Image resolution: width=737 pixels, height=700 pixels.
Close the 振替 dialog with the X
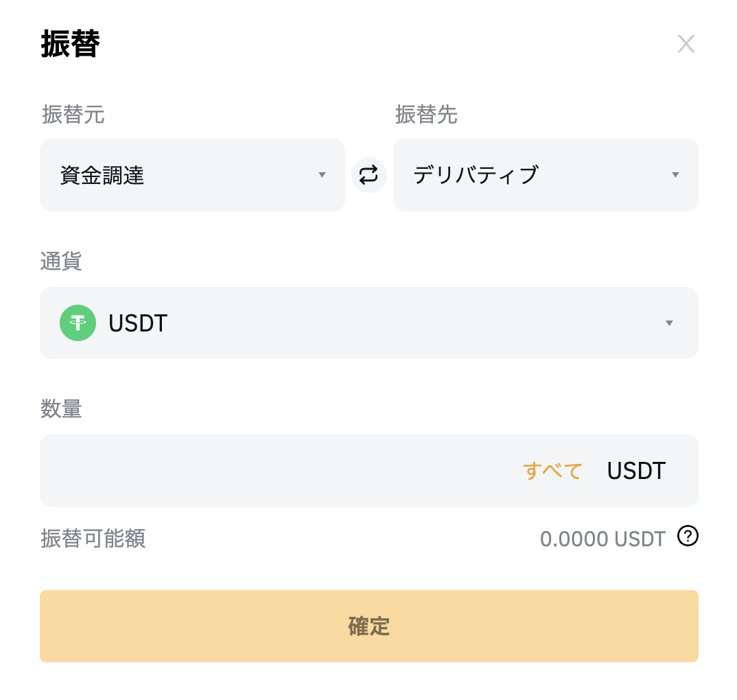pos(686,44)
